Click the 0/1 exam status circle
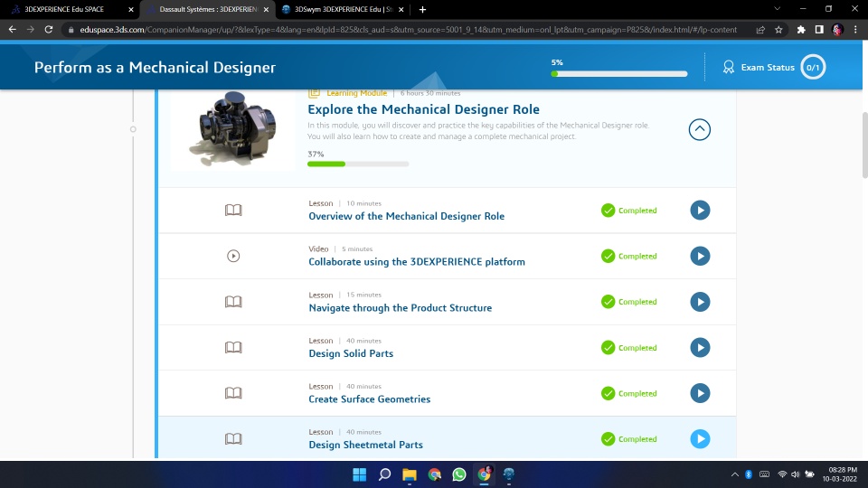The image size is (868, 488). coord(813,68)
